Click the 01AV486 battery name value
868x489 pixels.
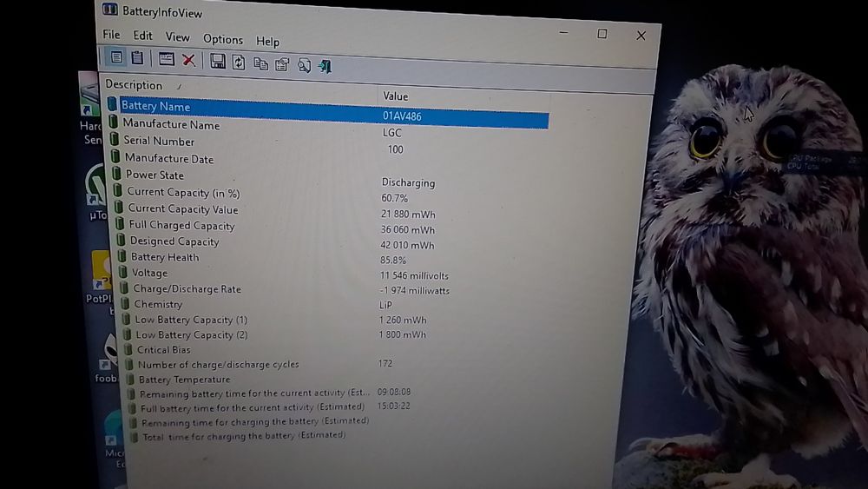(x=402, y=116)
